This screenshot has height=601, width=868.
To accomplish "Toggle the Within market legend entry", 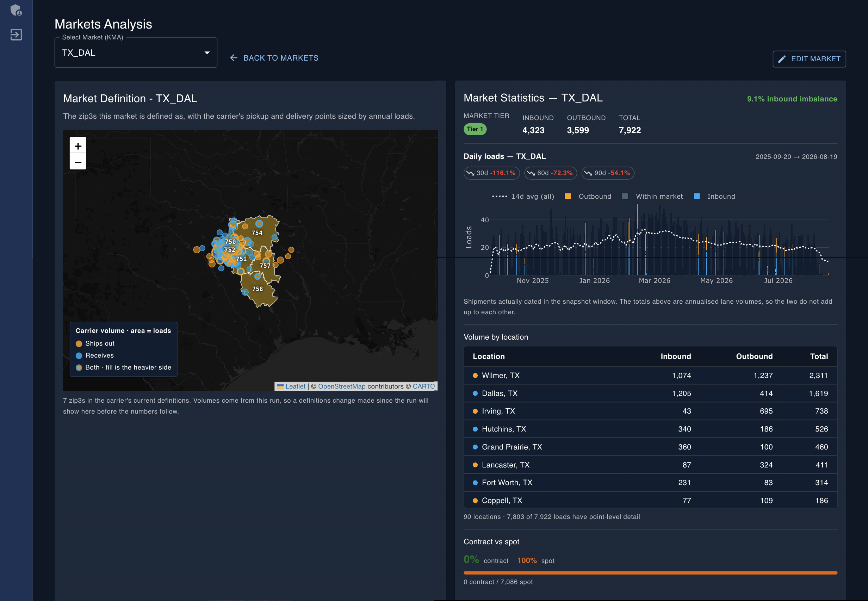I will pos(653,197).
